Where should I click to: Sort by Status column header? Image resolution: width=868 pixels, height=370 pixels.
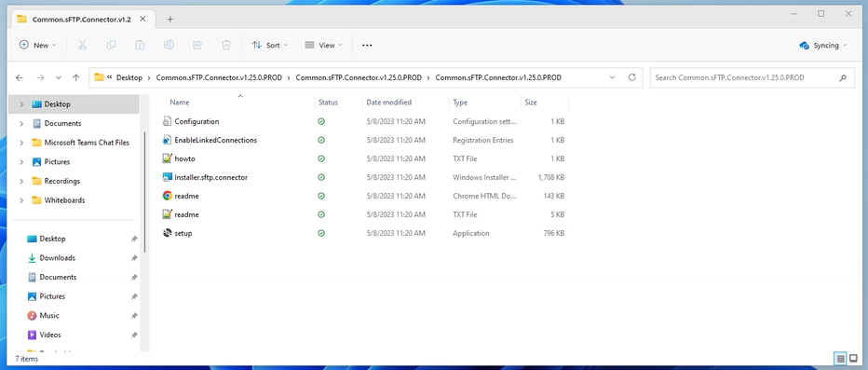click(328, 103)
